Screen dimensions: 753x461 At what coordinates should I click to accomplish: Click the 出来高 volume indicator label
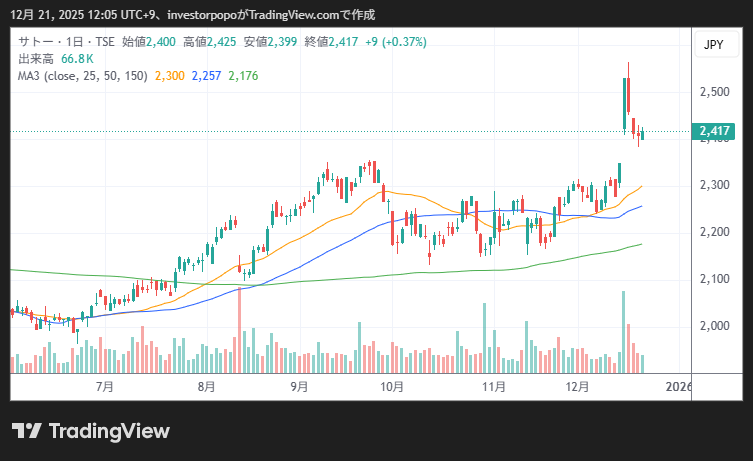(x=36, y=59)
